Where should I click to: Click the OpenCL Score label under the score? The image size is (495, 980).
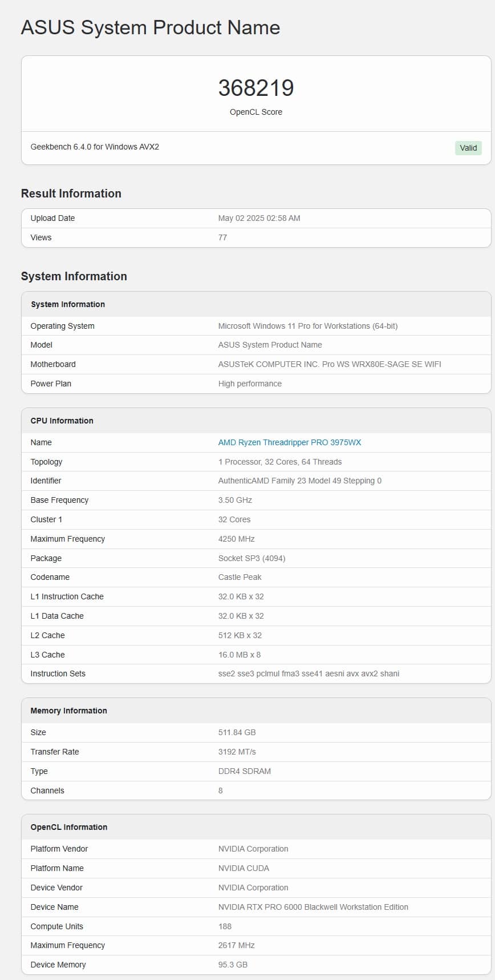tap(256, 112)
